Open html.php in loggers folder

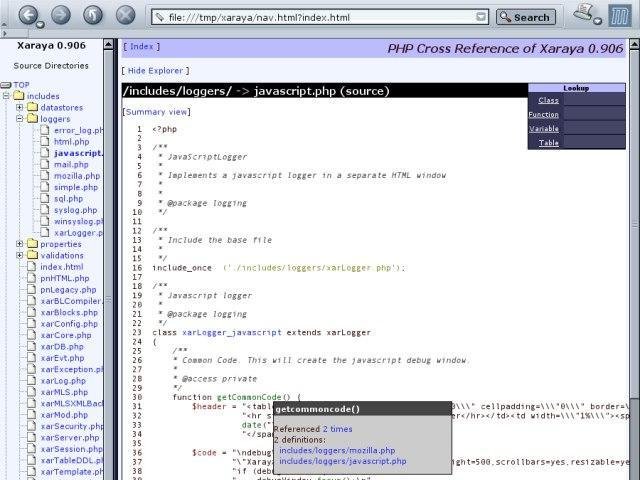(71, 142)
